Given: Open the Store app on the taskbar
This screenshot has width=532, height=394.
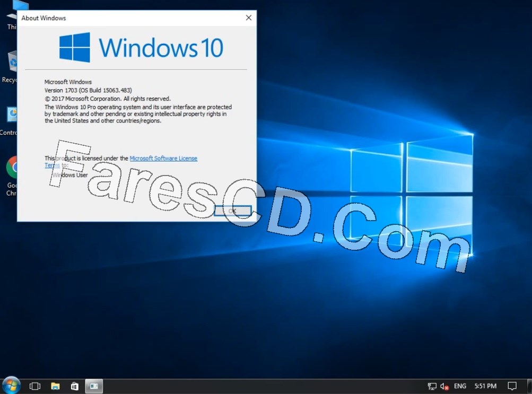Looking at the screenshot, I should tap(75, 386).
